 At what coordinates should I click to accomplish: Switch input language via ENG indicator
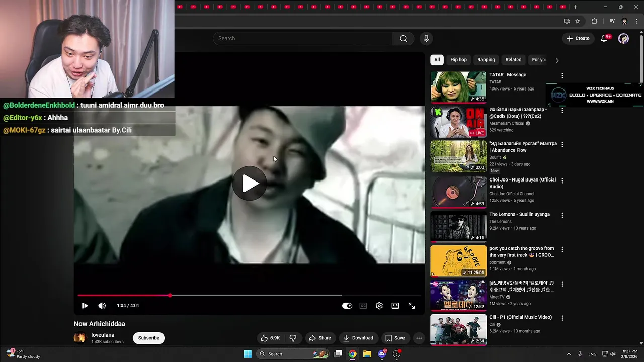point(592,354)
